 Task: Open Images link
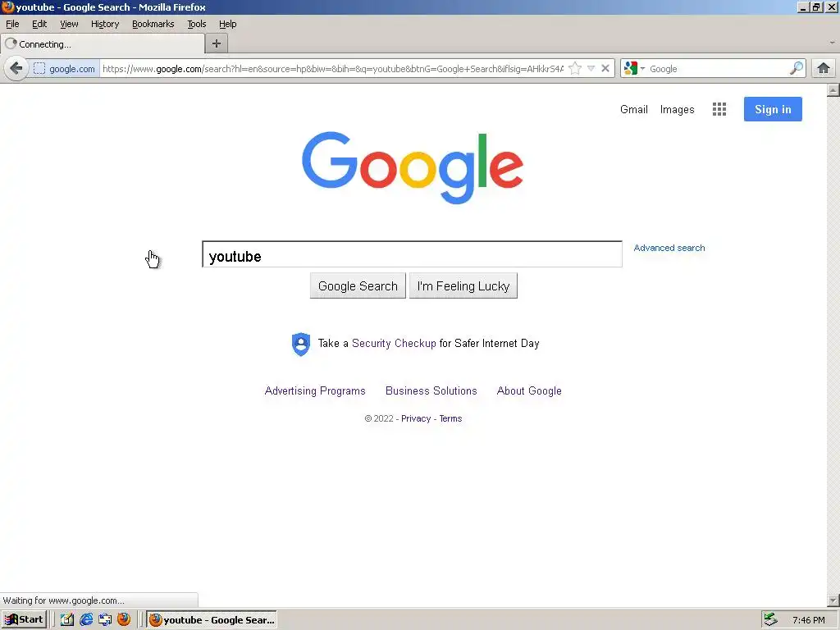click(677, 109)
